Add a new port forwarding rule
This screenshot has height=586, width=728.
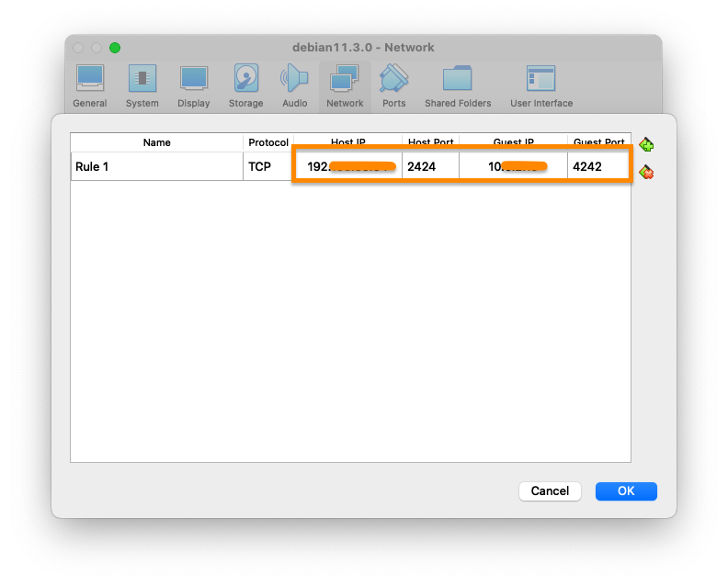pos(646,145)
